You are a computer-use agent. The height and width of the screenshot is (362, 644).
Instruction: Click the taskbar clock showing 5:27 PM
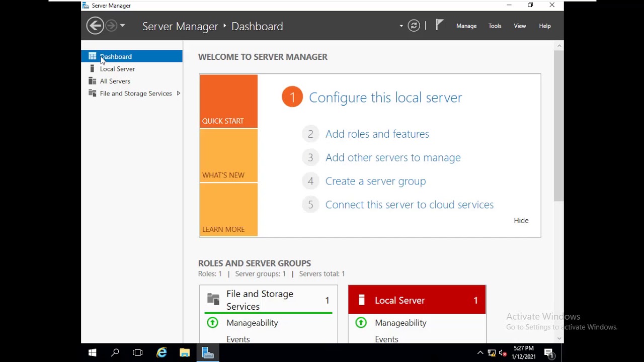pyautogui.click(x=524, y=352)
